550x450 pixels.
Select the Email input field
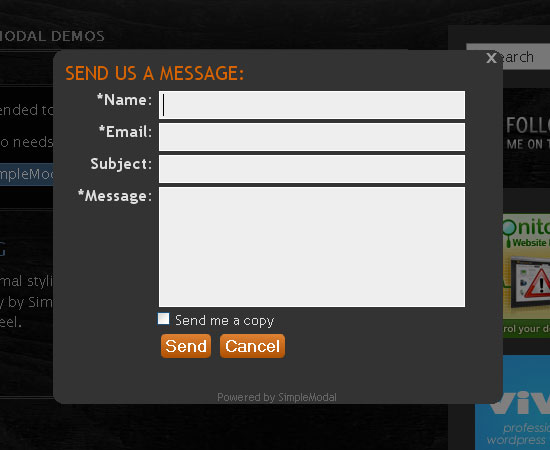coord(312,137)
